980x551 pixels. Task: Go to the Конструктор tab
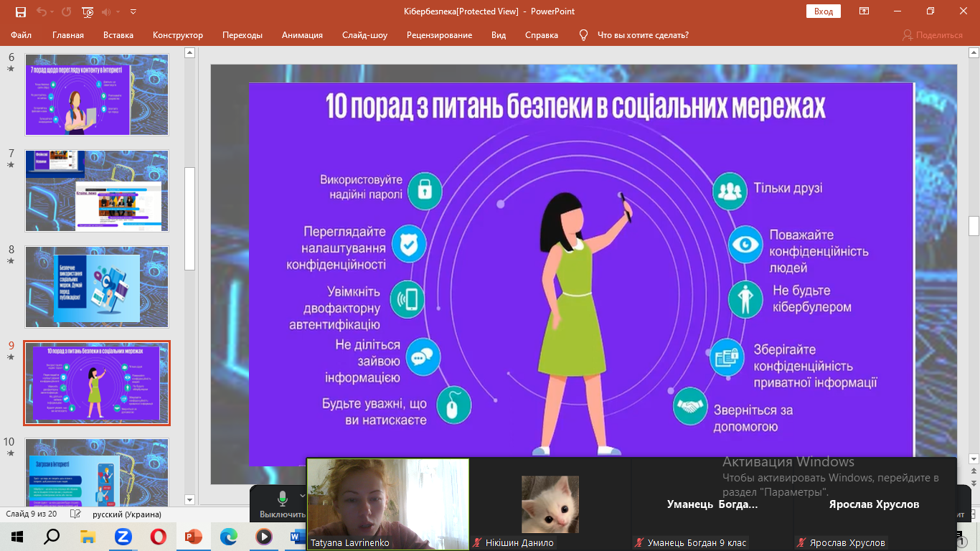coord(178,34)
